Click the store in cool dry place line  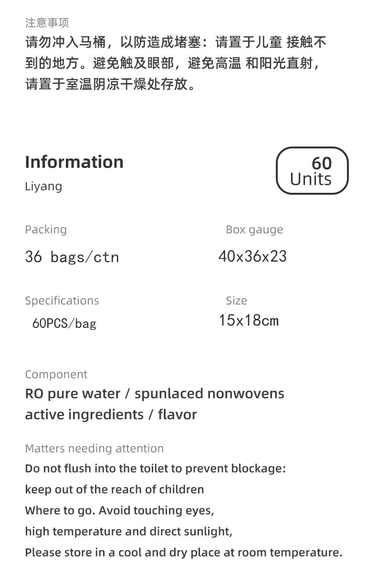pyautogui.click(x=184, y=553)
